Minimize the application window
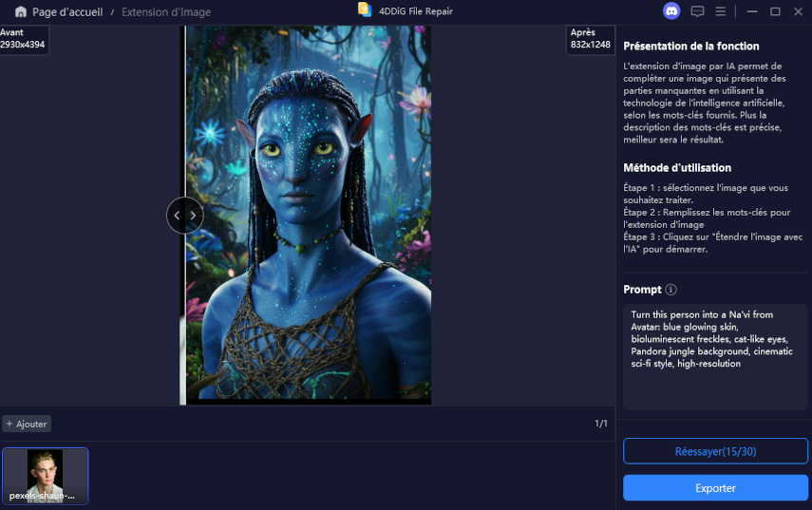Viewport: 812px width, 510px height. [752, 11]
